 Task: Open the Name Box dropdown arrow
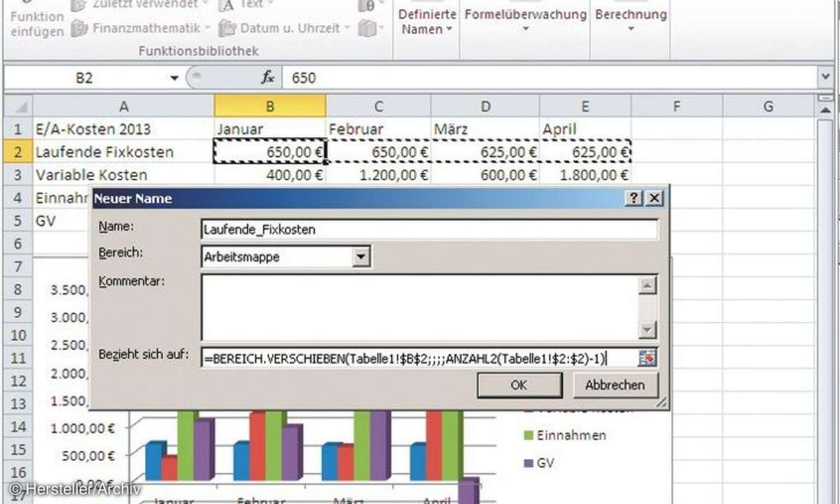point(174,78)
